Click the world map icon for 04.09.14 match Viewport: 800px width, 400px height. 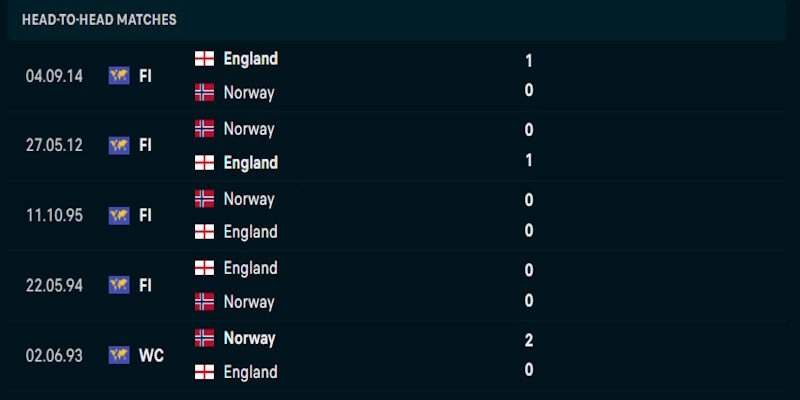119,76
